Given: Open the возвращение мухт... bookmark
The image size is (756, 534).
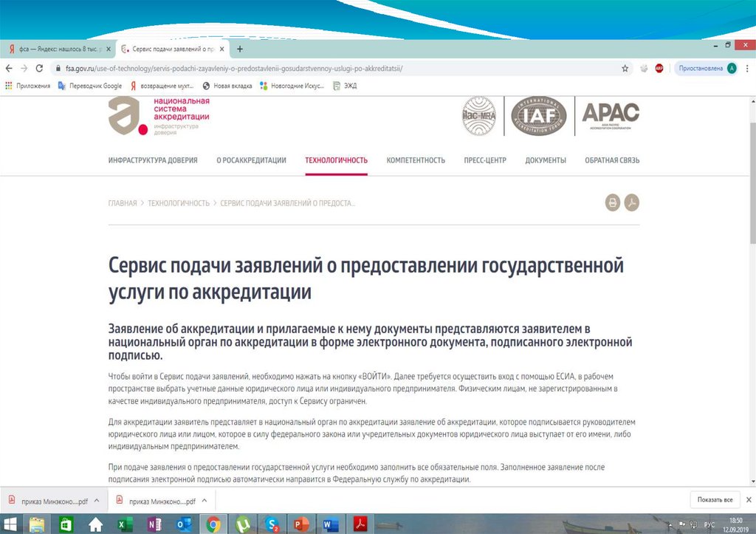Looking at the screenshot, I should click(162, 86).
